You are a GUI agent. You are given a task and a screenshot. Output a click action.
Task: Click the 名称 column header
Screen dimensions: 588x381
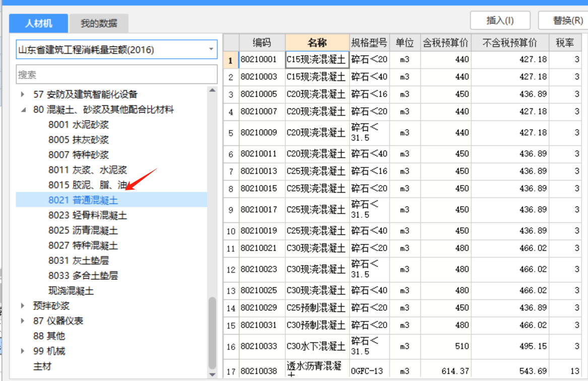click(x=316, y=43)
